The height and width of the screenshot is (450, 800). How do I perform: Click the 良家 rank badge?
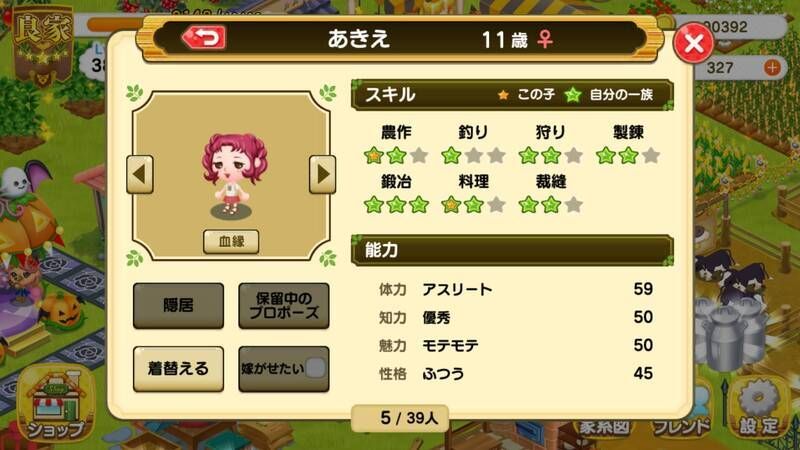click(x=43, y=46)
